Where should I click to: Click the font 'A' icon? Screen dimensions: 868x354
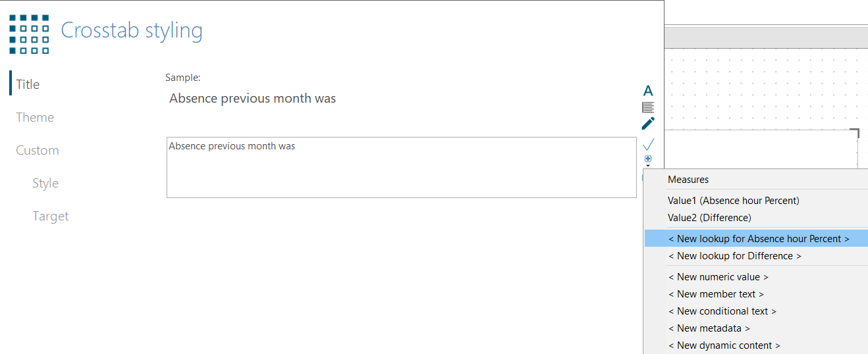tap(648, 91)
